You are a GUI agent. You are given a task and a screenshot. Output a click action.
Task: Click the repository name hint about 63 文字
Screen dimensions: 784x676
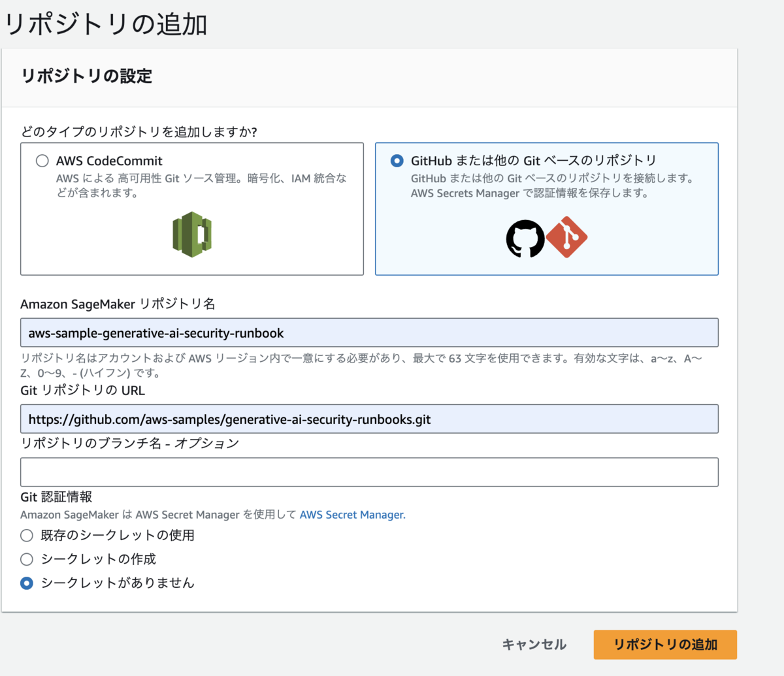361,366
